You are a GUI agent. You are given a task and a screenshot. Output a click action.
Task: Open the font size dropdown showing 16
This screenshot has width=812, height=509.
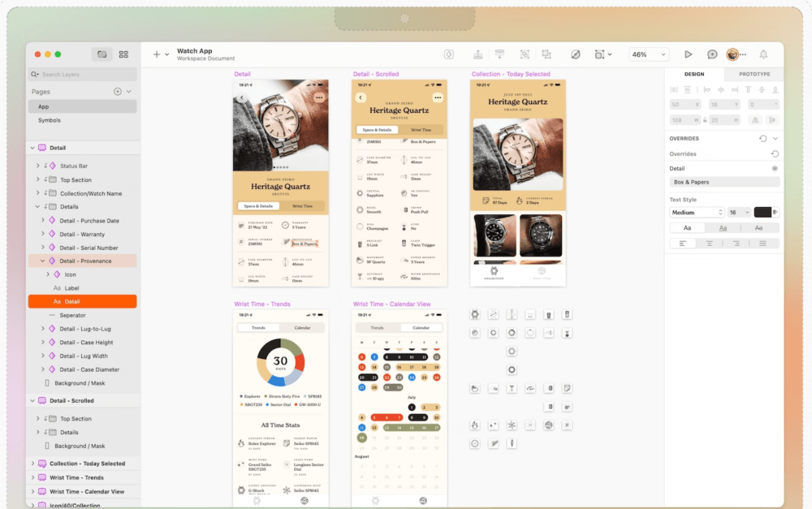[x=739, y=212]
